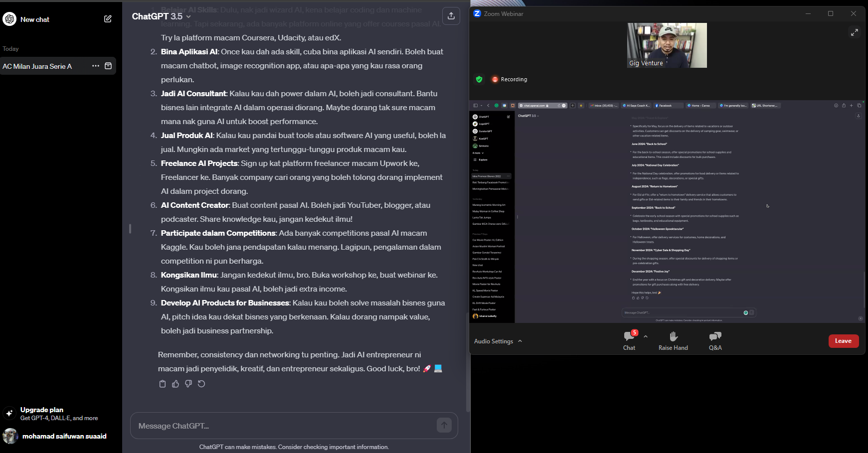Click the Zoom Webinar logo icon

point(477,13)
